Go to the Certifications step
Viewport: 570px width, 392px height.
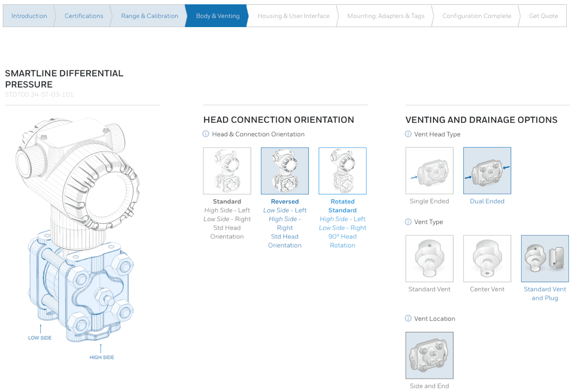[x=84, y=16]
